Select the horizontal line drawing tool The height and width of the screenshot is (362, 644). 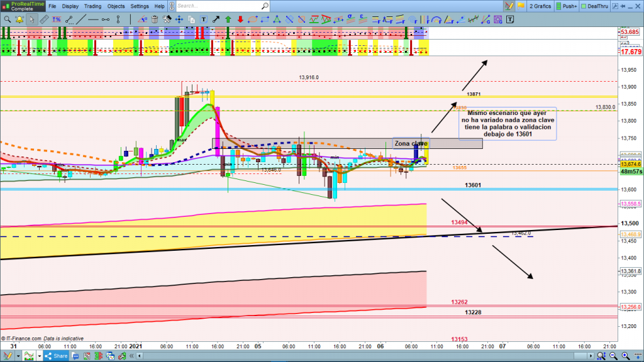coord(94,19)
